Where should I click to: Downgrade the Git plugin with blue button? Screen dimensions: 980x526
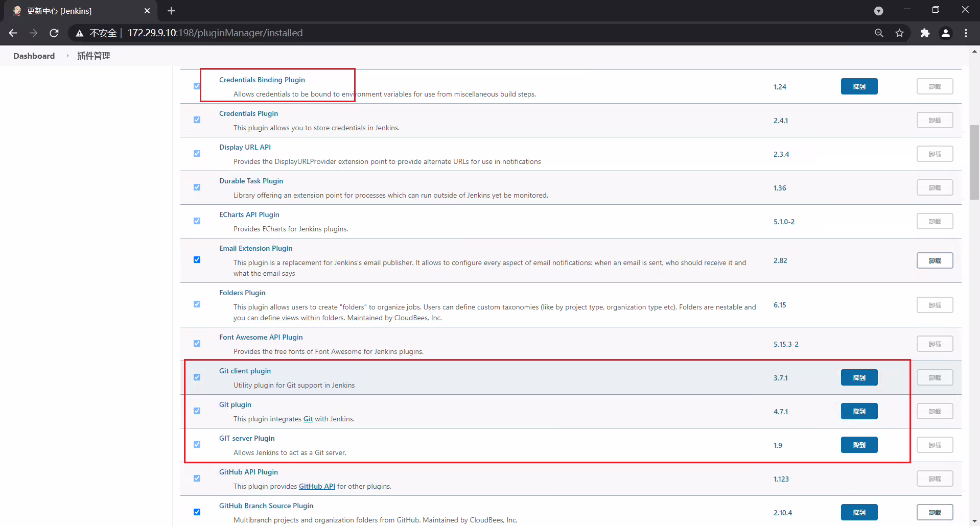[x=859, y=411]
